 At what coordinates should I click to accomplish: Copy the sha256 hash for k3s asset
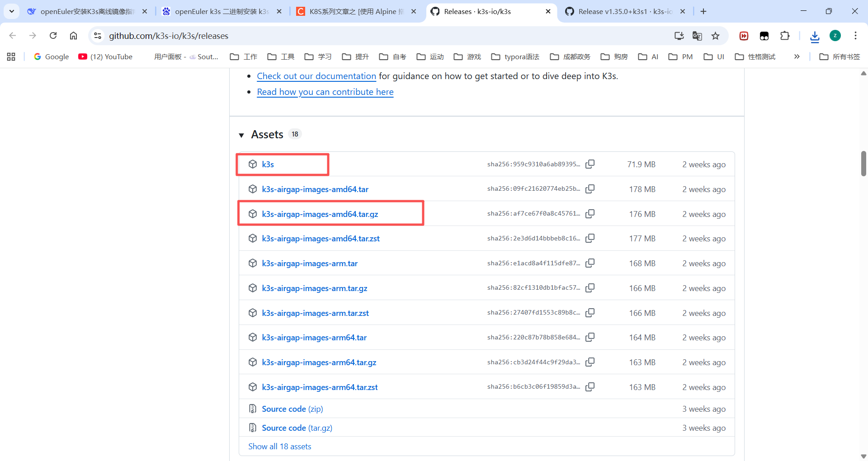(x=590, y=164)
